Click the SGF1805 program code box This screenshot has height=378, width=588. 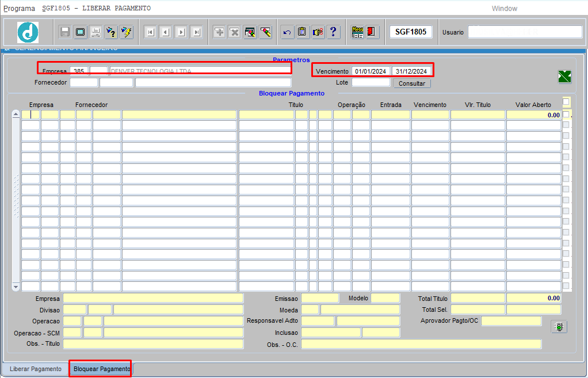click(x=411, y=32)
